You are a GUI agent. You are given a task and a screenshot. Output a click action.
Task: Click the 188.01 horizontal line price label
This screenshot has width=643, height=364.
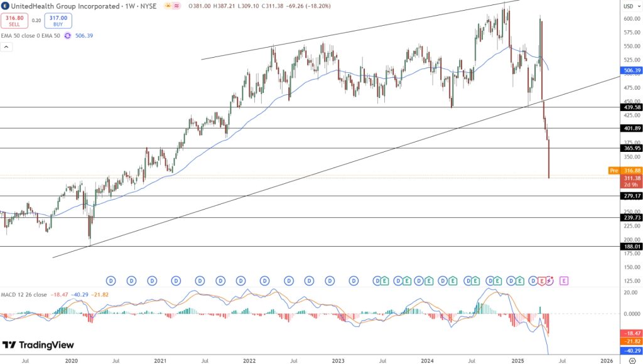(632, 247)
